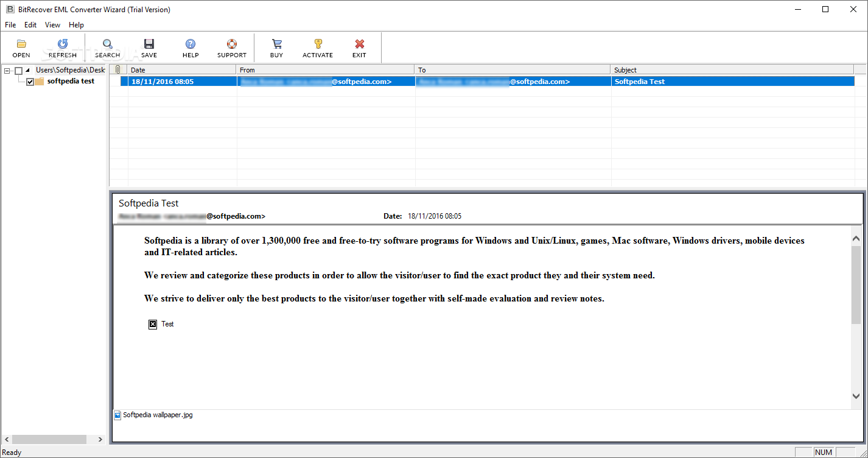The image size is (868, 458).
Task: Click the Test image caption in message
Action: tap(167, 324)
